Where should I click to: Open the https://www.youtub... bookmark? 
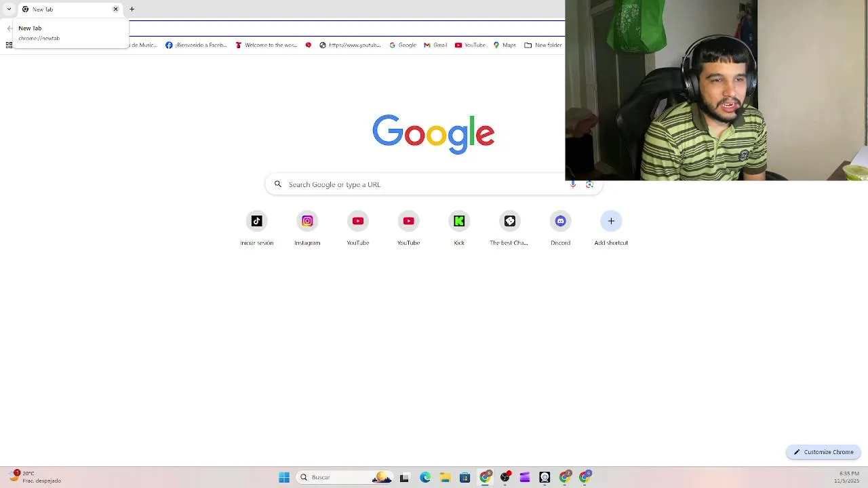coord(350,45)
